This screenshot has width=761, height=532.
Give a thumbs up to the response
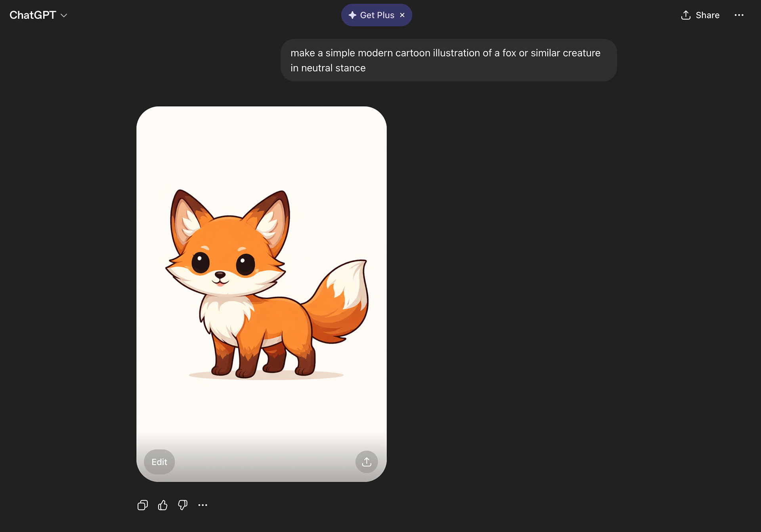pos(163,505)
